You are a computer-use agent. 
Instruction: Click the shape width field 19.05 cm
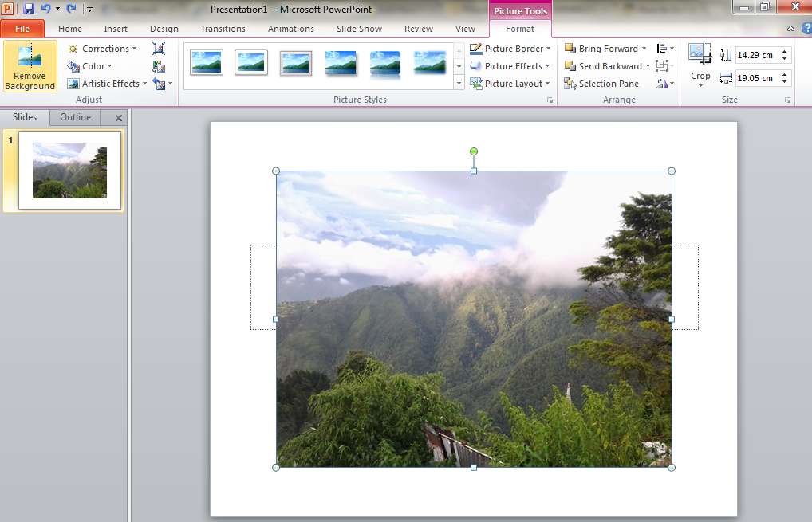click(x=757, y=78)
